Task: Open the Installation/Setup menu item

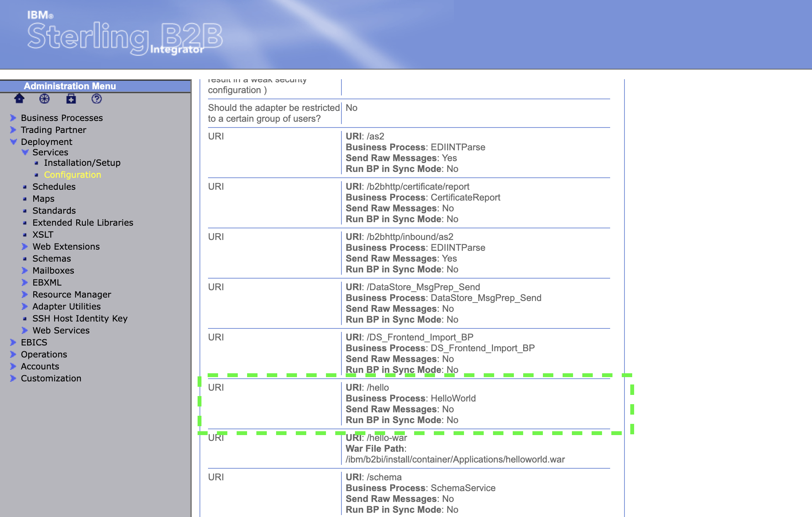Action: [x=82, y=163]
